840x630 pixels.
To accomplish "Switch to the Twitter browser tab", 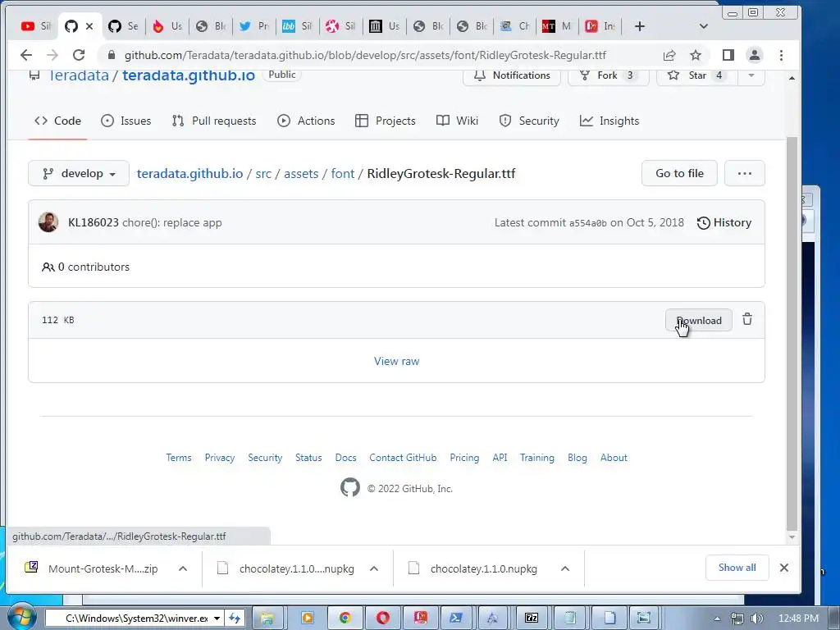I will (x=254, y=25).
